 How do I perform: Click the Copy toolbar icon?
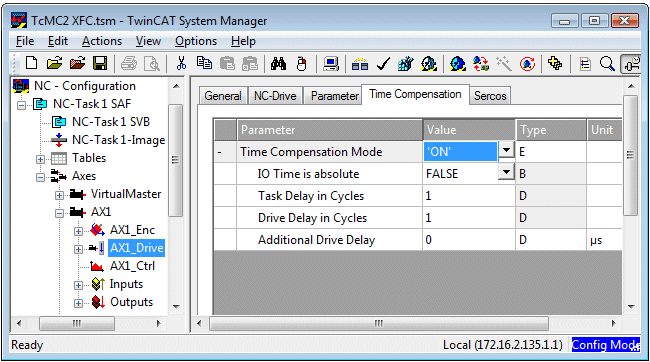click(x=204, y=63)
